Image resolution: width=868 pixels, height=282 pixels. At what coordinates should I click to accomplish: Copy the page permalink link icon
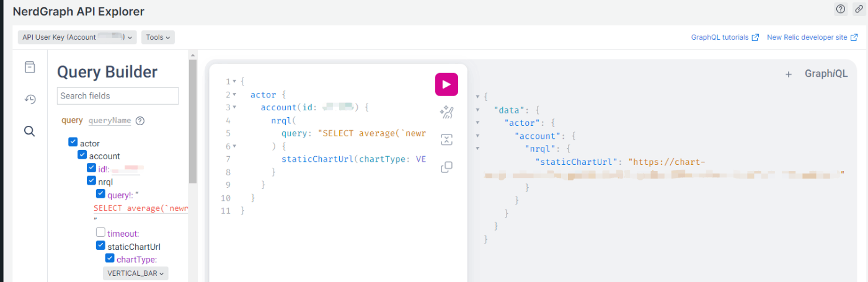click(x=859, y=9)
